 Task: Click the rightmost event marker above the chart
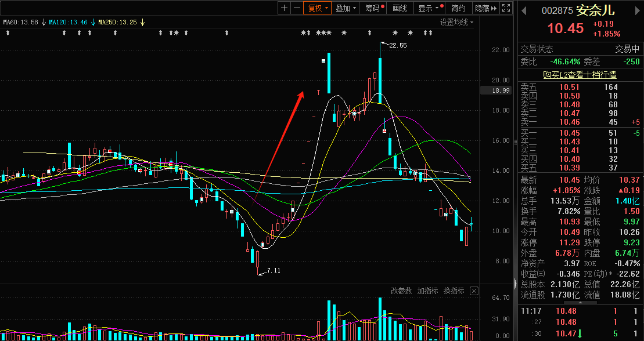click(430, 33)
